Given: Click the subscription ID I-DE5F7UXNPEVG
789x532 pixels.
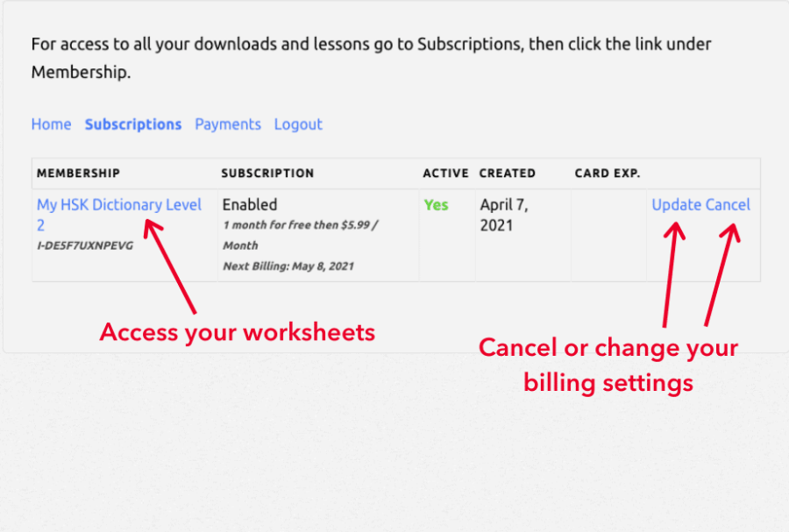Looking at the screenshot, I should 85,245.
